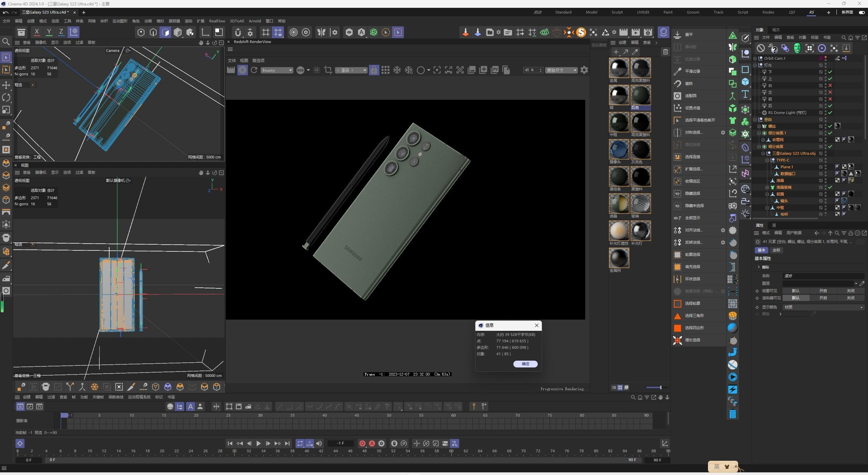868x475 pixels.
Task: Click 增长选择 grow selection tool
Action: tap(698, 340)
